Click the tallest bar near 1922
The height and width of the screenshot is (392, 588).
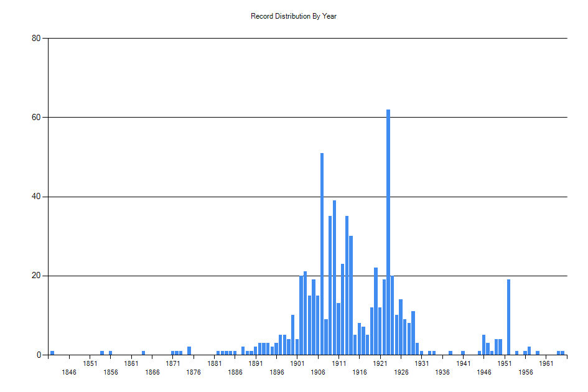click(388, 230)
